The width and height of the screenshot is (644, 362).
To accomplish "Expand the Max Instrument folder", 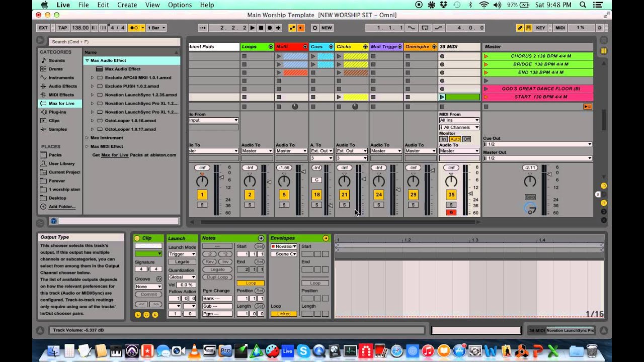I will pos(87,138).
